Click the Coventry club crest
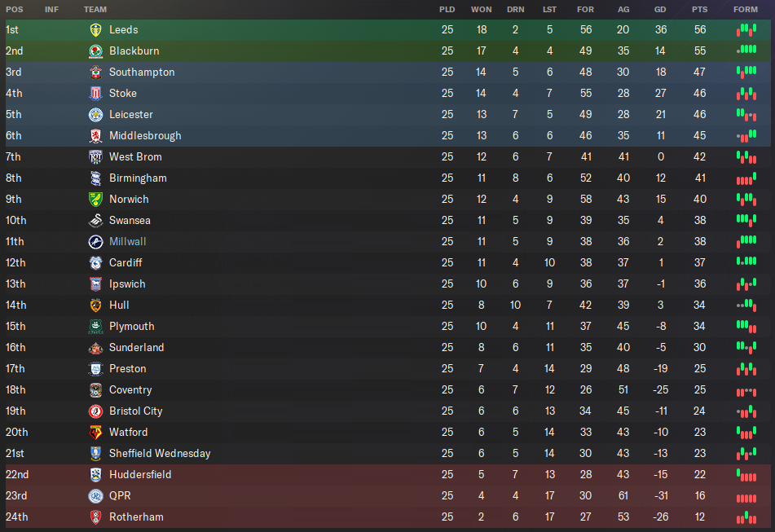This screenshot has width=775, height=532. [x=95, y=390]
